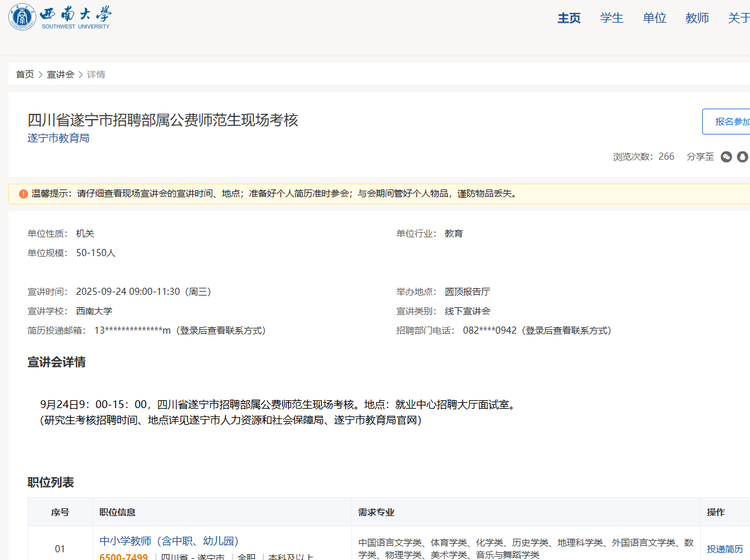Select 详情 breadcrumb item
This screenshot has height=560, width=750.
click(x=96, y=74)
